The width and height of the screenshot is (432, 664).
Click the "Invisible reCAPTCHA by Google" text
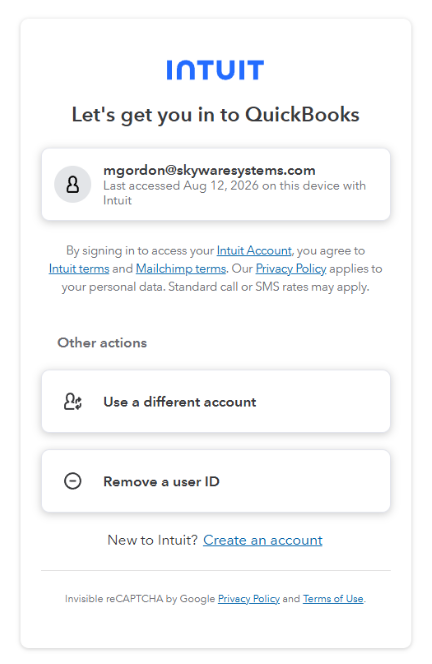[x=140, y=599]
